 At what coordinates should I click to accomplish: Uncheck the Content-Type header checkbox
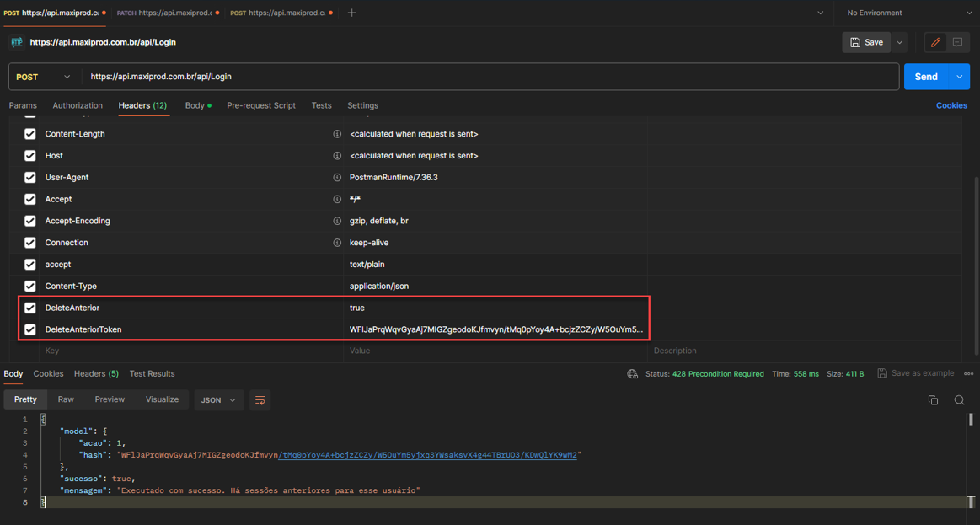(30, 287)
